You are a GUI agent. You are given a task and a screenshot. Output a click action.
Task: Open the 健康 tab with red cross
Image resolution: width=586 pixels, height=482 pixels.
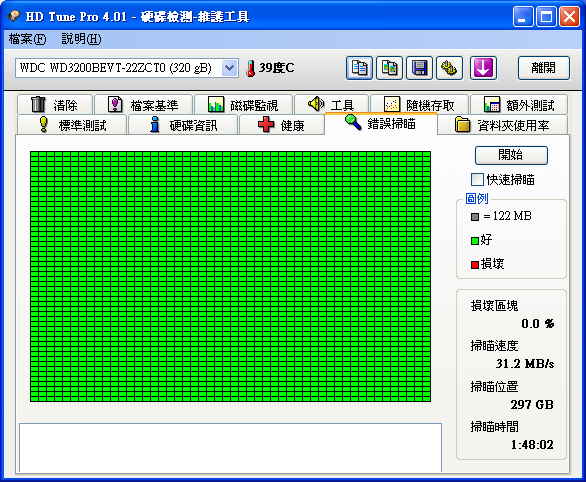[x=281, y=125]
